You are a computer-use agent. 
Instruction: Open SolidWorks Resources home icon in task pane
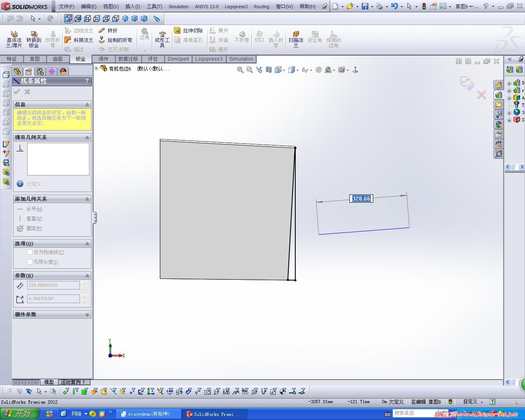(498, 85)
